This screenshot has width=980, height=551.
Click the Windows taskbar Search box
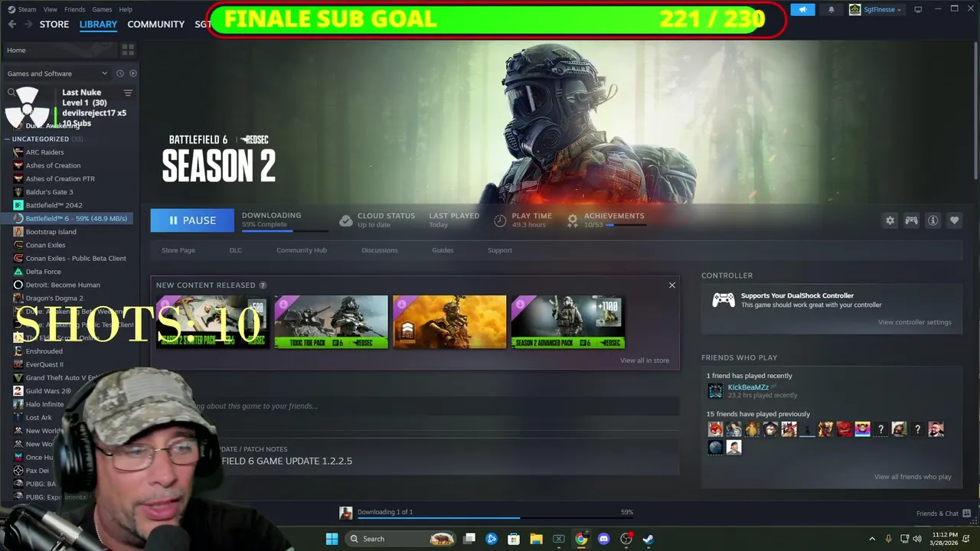point(401,539)
